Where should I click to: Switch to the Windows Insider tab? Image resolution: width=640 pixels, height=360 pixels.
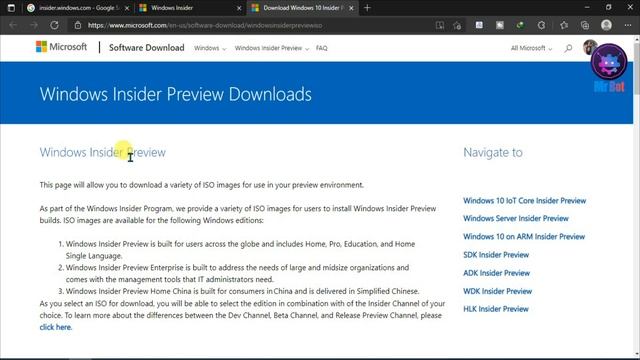(190, 8)
